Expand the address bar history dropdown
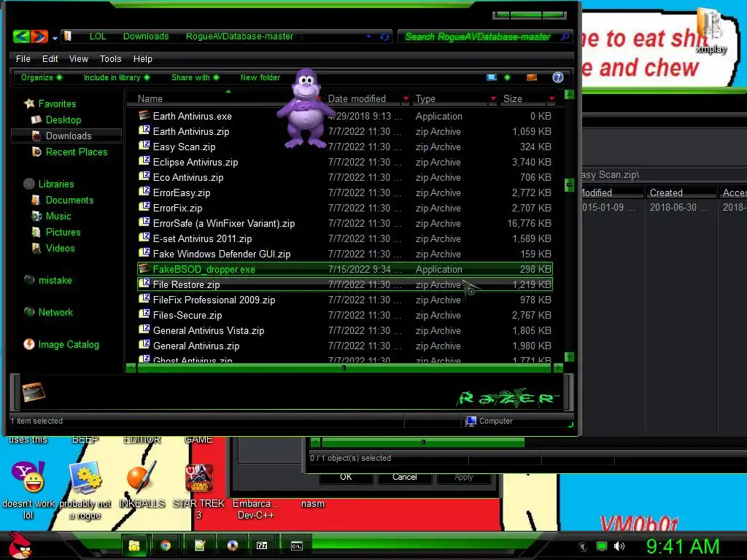The width and height of the screenshot is (747, 560). coord(368,36)
